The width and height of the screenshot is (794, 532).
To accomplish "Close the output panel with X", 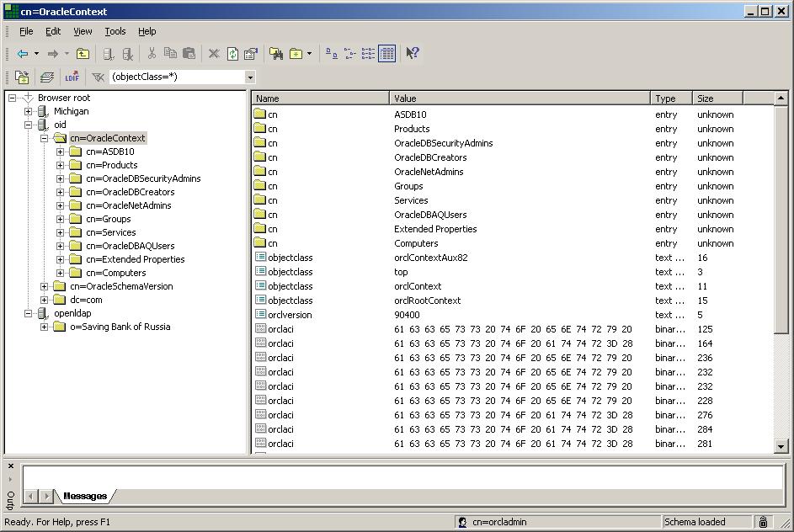I will pyautogui.click(x=11, y=466).
